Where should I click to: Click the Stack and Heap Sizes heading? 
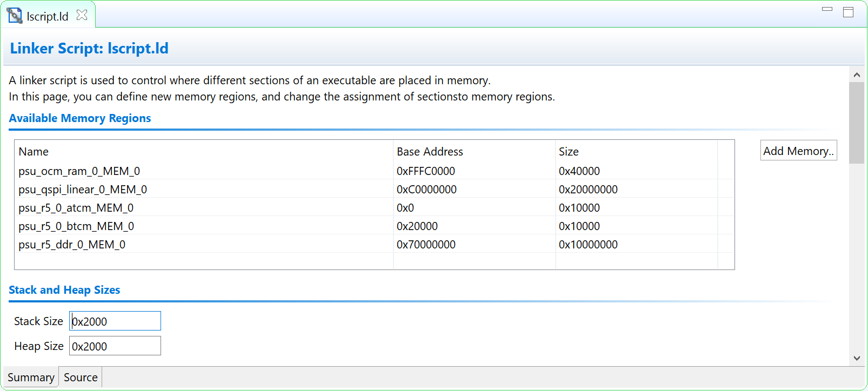click(64, 290)
